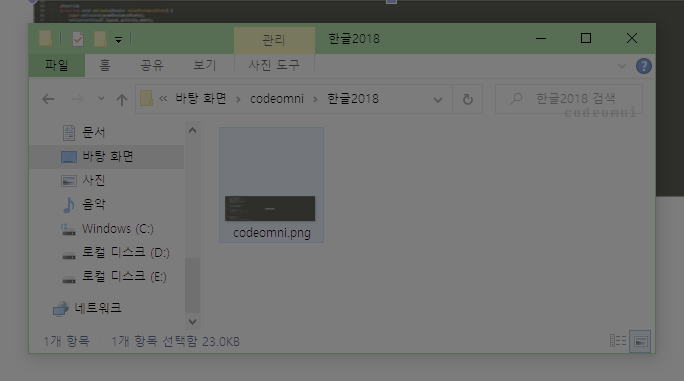Go up one folder level

click(122, 100)
